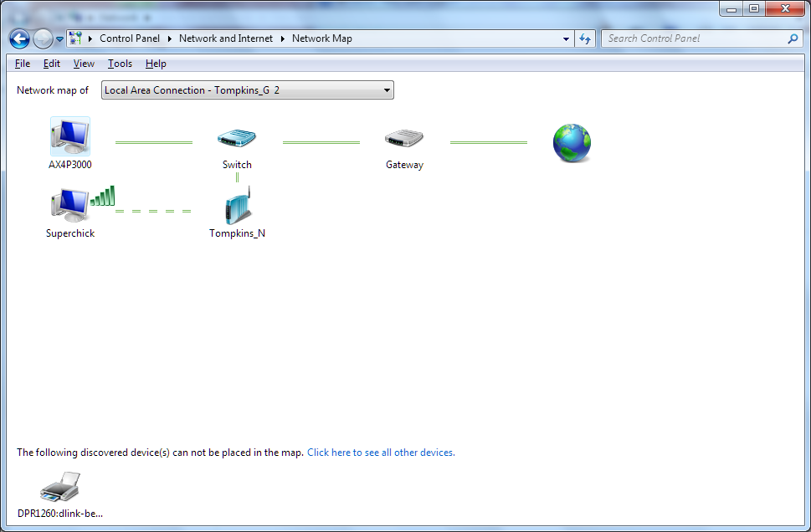
Task: Click the refresh button beside address bar
Action: (x=585, y=38)
